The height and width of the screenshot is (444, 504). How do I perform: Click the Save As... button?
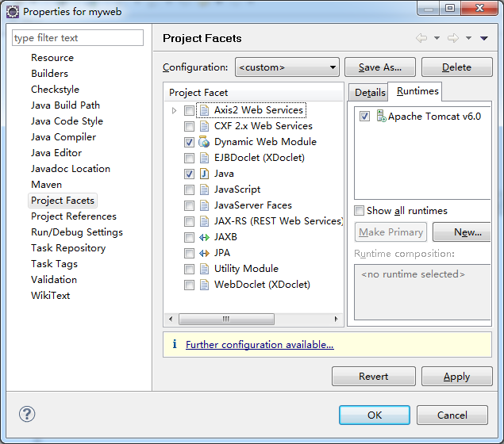point(380,67)
